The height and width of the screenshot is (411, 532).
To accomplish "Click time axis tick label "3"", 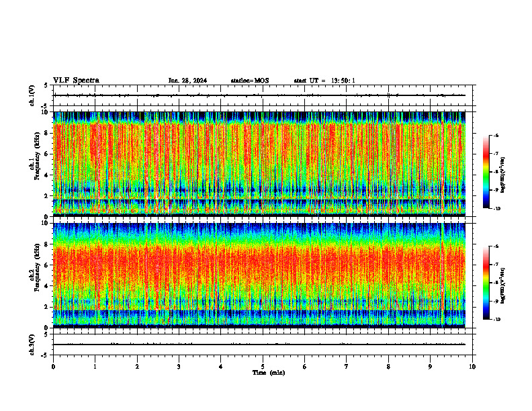I will tap(179, 367).
